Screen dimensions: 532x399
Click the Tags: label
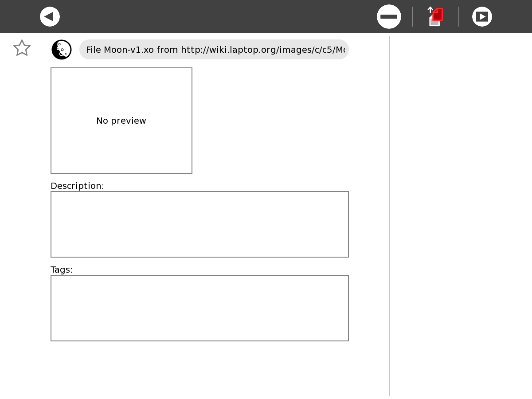[x=62, y=270]
